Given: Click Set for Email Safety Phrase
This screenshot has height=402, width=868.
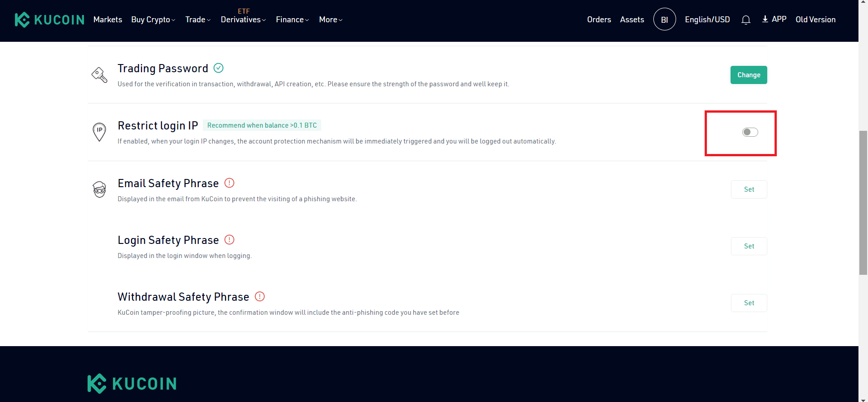Looking at the screenshot, I should tap(749, 189).
